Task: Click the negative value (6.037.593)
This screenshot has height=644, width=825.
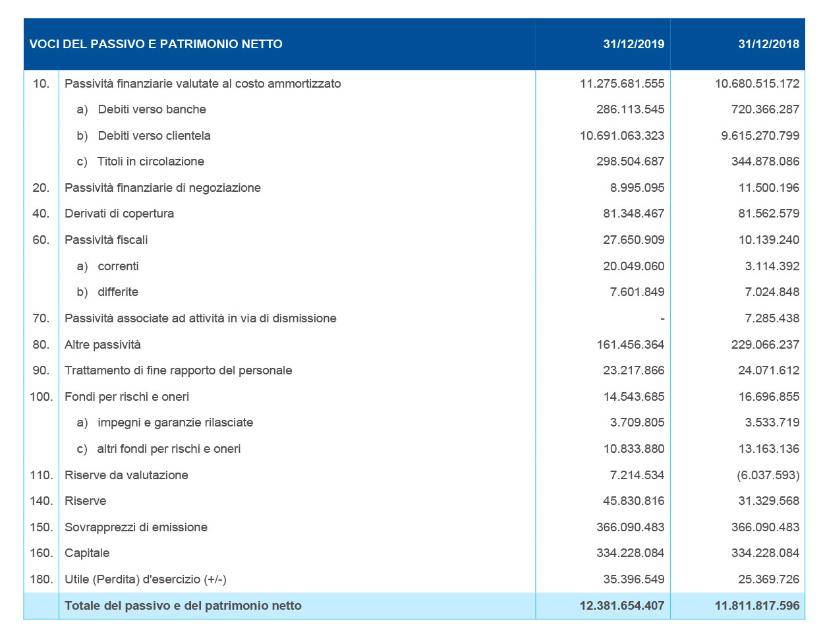Action: pyautogui.click(x=768, y=475)
